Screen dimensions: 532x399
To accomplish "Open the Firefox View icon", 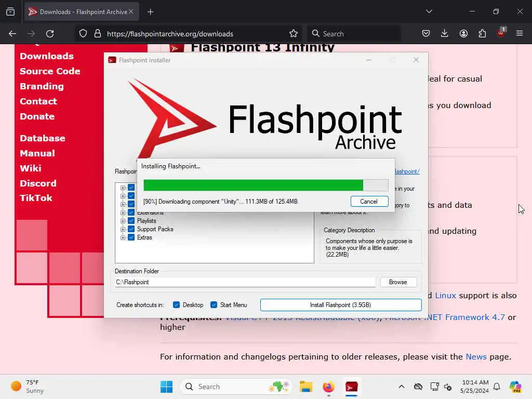I will (10, 12).
